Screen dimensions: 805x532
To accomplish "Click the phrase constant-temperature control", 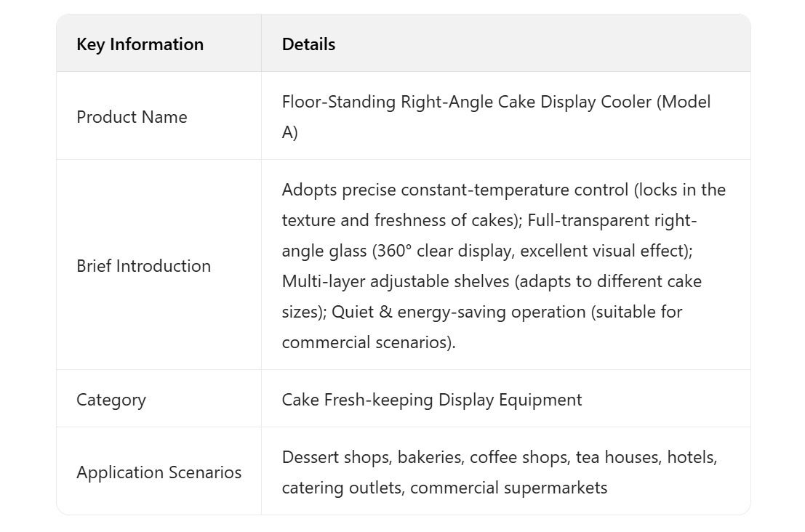I will (514, 190).
